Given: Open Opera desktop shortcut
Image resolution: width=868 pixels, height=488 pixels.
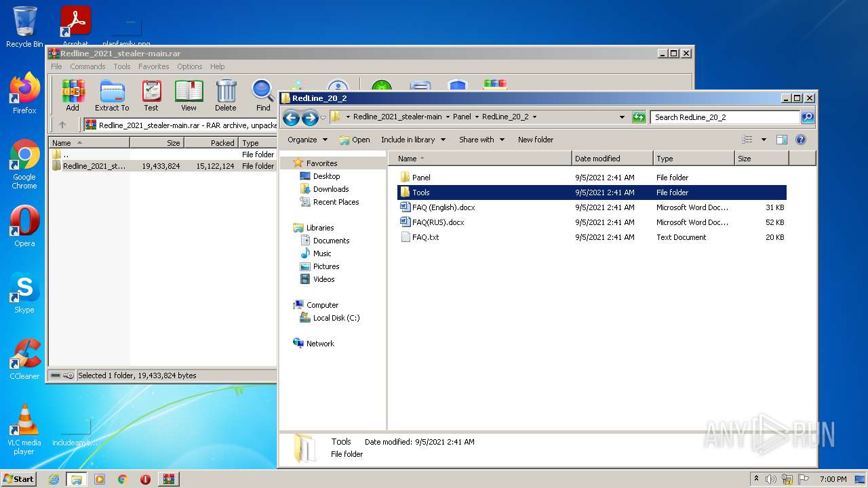Looking at the screenshot, I should 24,226.
